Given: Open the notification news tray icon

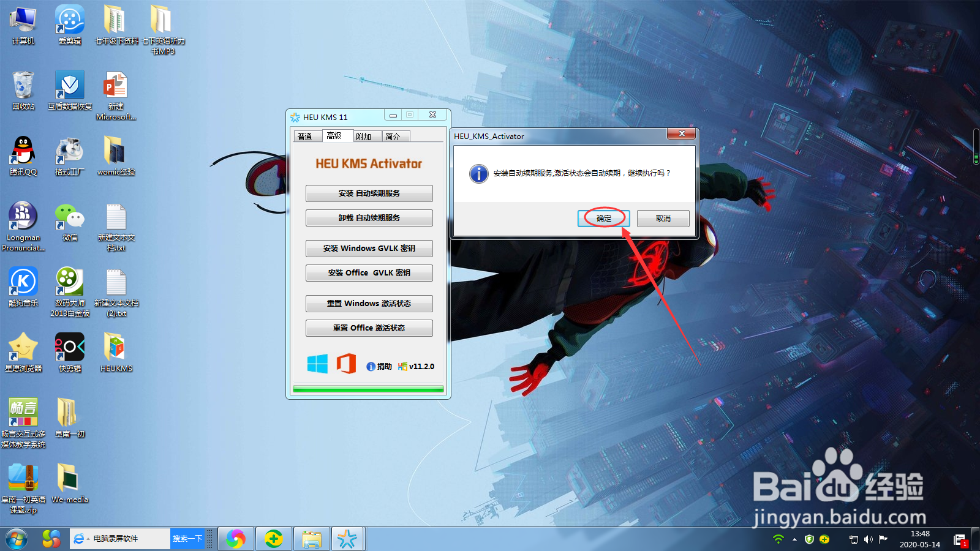Looking at the screenshot, I should coord(960,539).
